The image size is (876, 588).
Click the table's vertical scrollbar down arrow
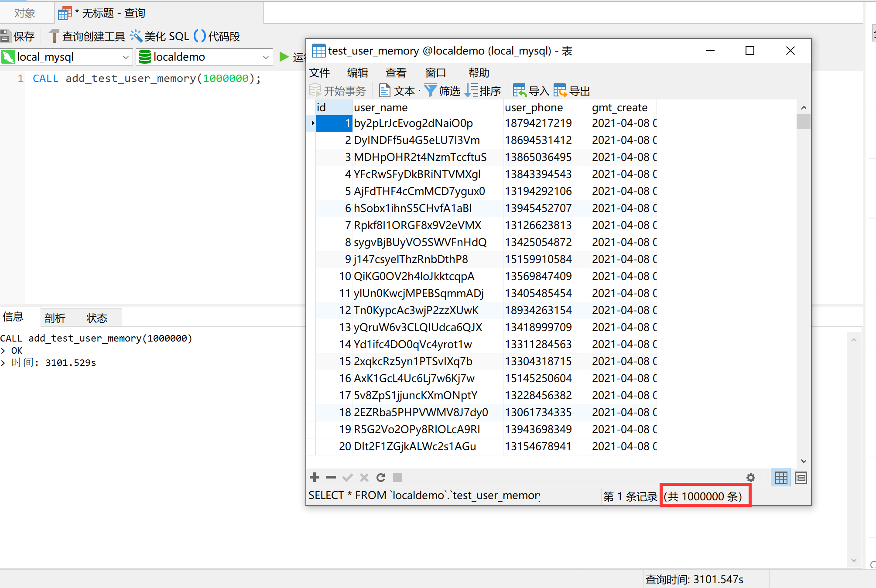[x=804, y=461]
